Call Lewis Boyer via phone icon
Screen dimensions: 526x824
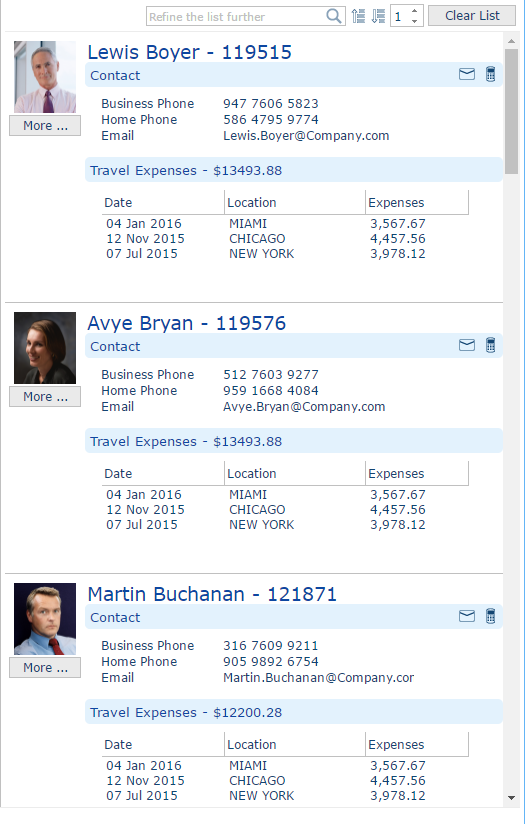click(x=490, y=74)
